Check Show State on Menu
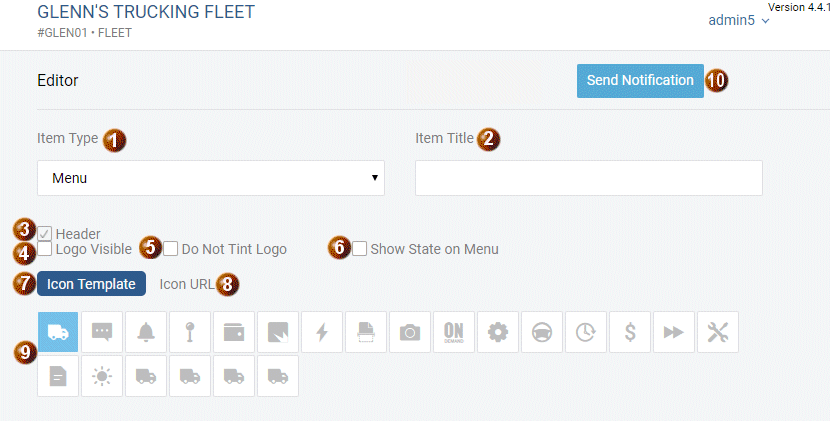Image resolution: width=830 pixels, height=421 pixels. tap(359, 248)
